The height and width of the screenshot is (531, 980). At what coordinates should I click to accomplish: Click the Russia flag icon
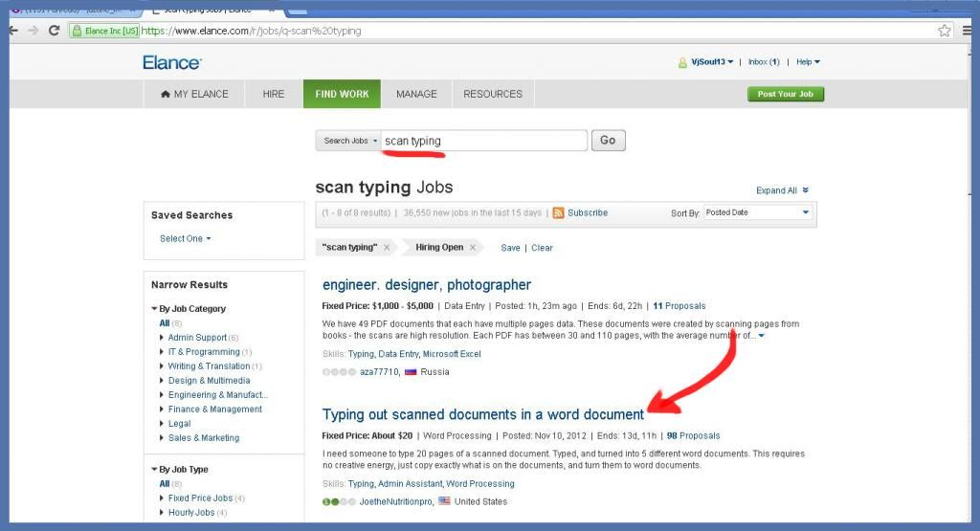click(411, 371)
